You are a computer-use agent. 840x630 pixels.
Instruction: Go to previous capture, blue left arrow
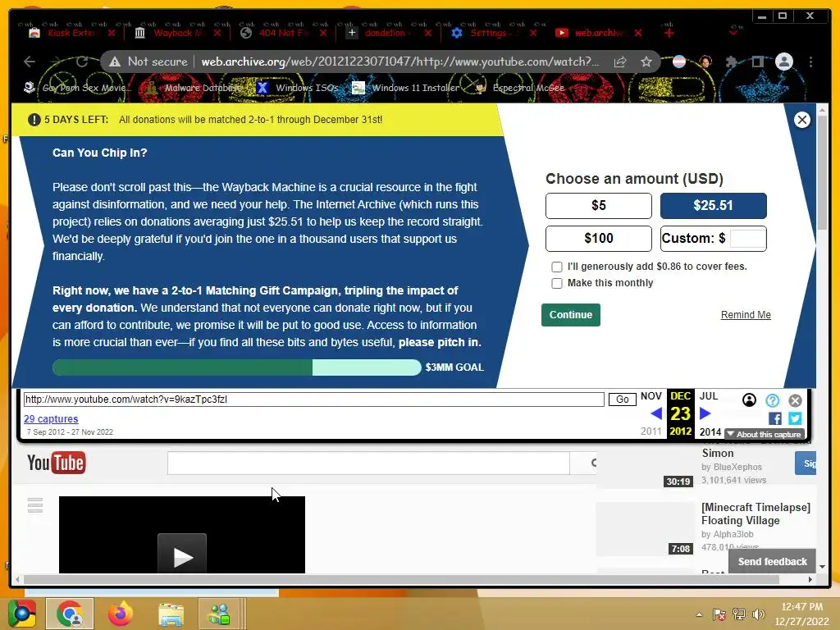tap(656, 413)
